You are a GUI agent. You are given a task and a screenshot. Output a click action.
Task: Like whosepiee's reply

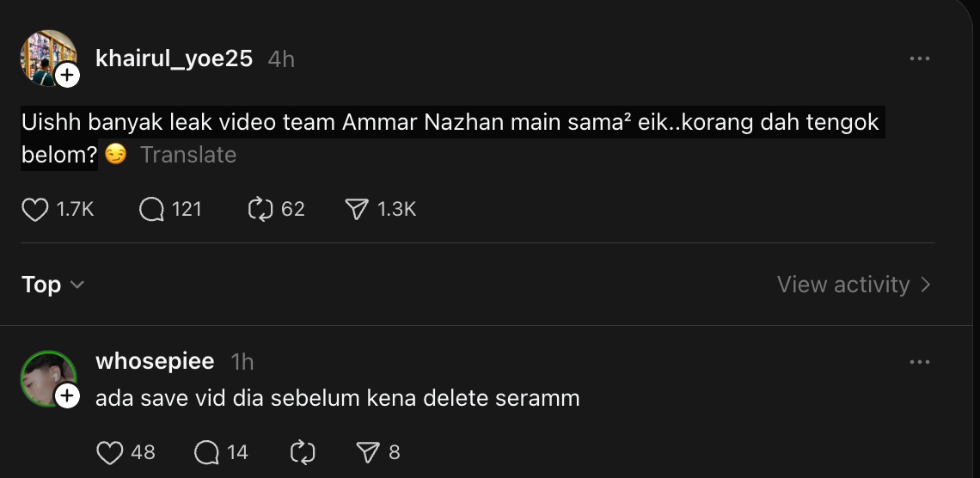109,452
